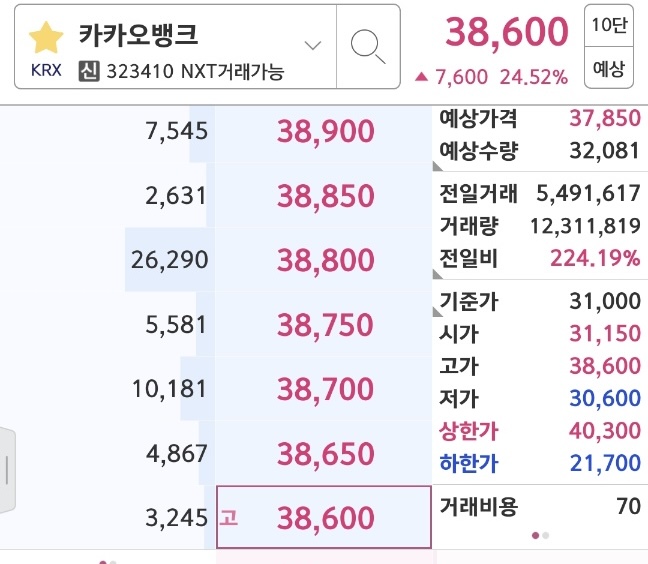The image size is (648, 564).
Task: Choose the 38,800 ask price
Action: tap(325, 261)
